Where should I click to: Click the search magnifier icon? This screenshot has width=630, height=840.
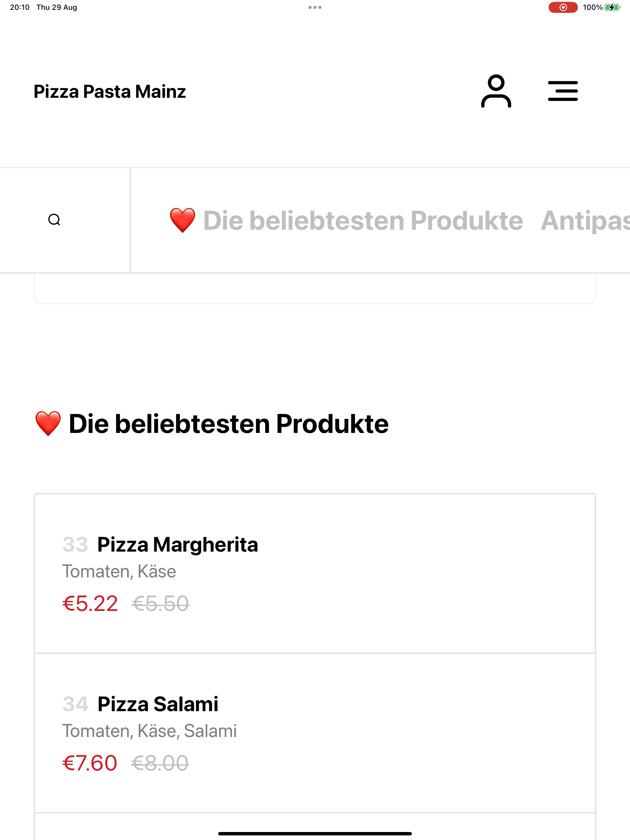[x=54, y=220]
